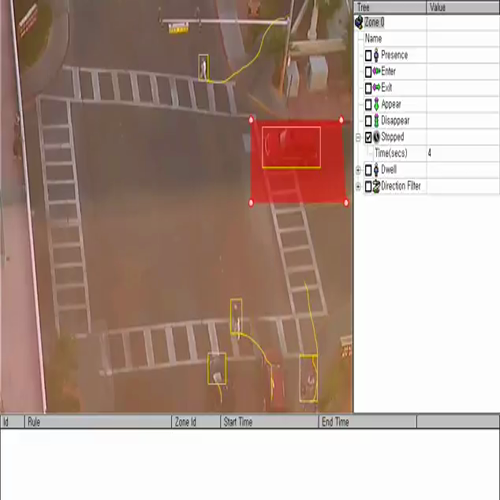Viewport: 500px width, 500px height.
Task: Click the Enter rule arrow icon
Action: tap(377, 71)
